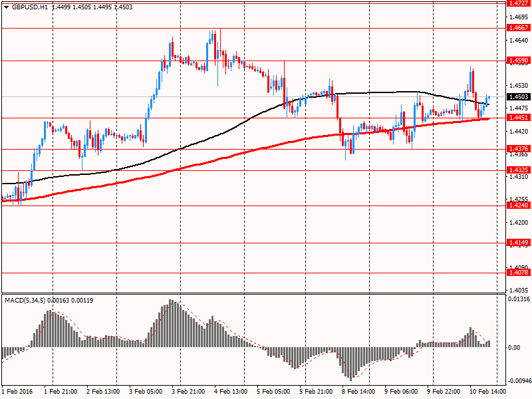Click the 9 Feb 06:00 time label
This screenshot has width=532, height=399.
point(401,392)
